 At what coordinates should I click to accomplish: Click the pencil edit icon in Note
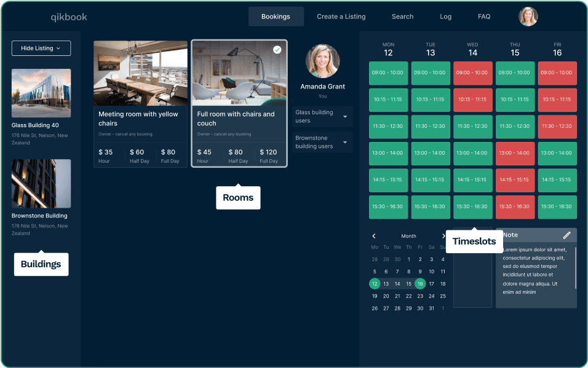[x=566, y=235]
